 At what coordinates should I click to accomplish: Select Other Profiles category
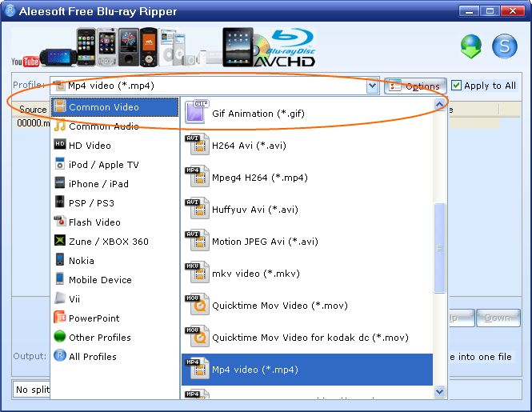tap(114, 338)
